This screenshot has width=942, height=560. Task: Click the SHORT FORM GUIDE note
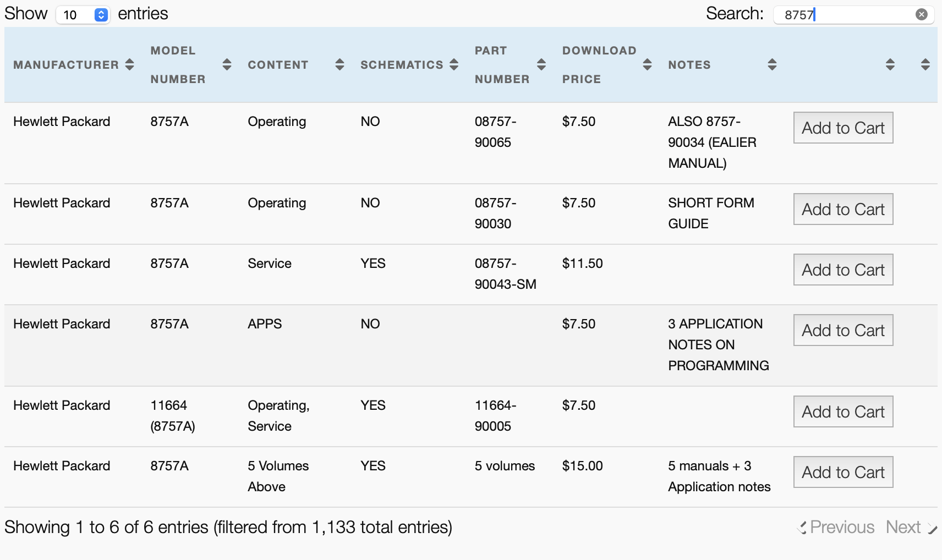[x=711, y=213]
